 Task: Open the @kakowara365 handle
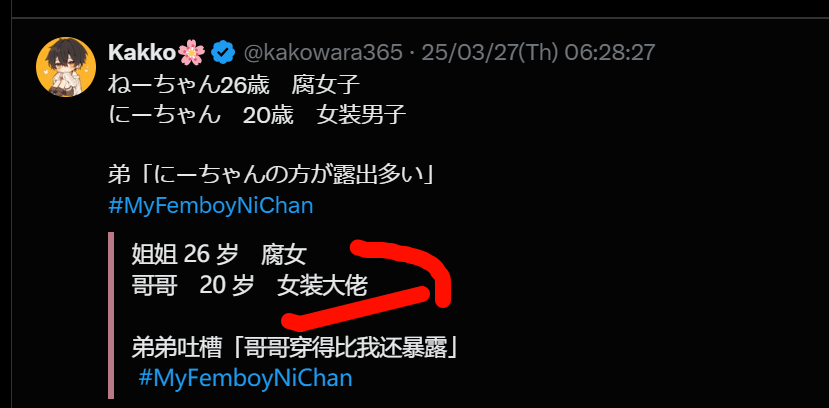pyautogui.click(x=323, y=52)
